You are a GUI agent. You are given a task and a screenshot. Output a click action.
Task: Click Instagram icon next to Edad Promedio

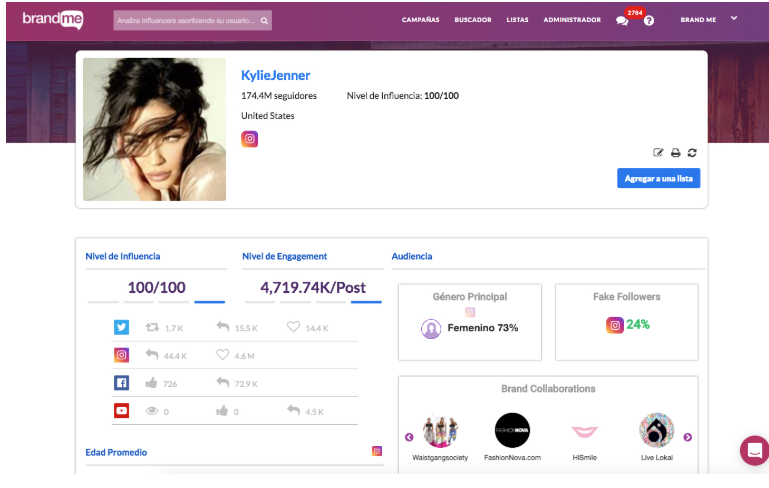tap(377, 451)
